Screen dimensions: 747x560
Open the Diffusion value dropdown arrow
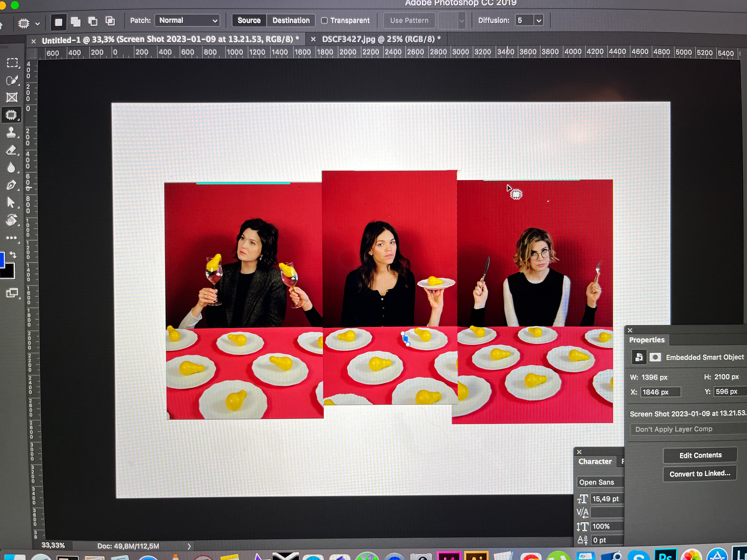[539, 21]
